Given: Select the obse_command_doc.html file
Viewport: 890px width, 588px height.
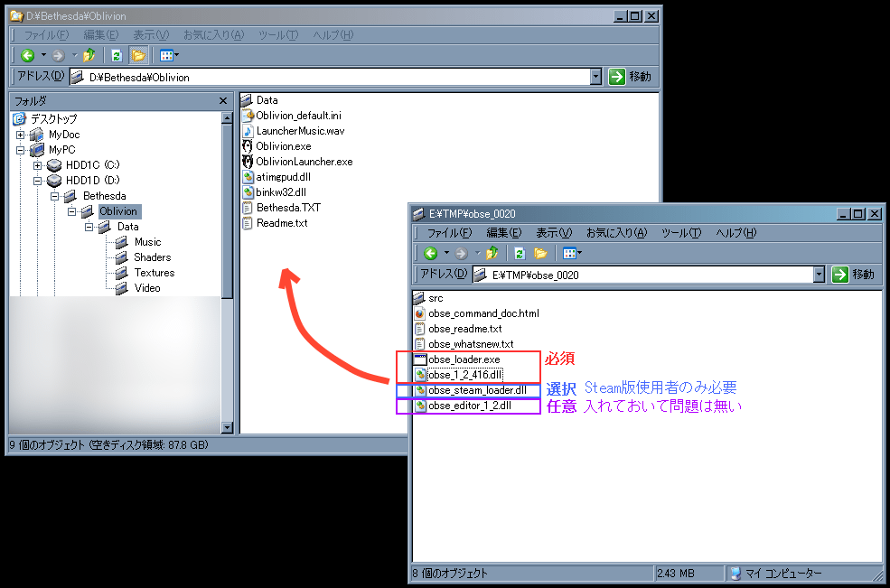Looking at the screenshot, I should coord(482,313).
